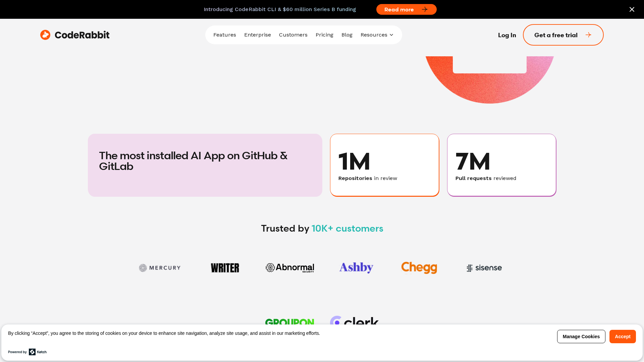644x362 pixels.
Task: Click the Chegg customer logo
Action: [x=419, y=268]
